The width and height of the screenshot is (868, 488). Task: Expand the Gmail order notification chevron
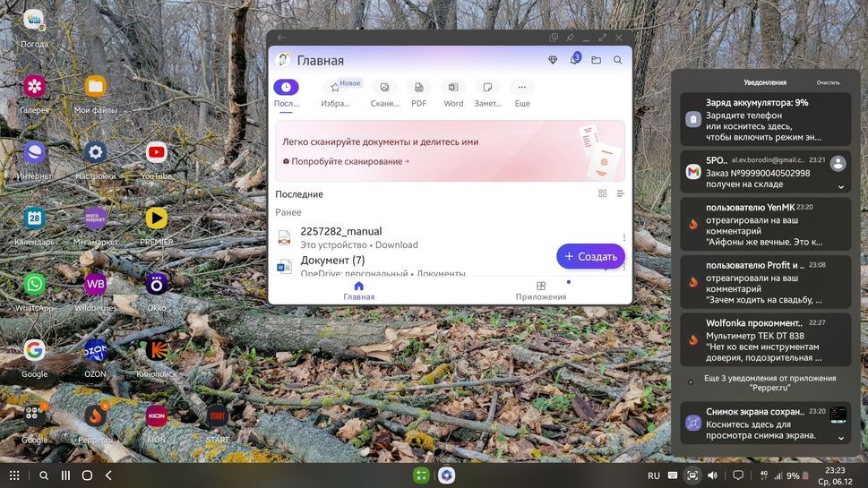[841, 187]
